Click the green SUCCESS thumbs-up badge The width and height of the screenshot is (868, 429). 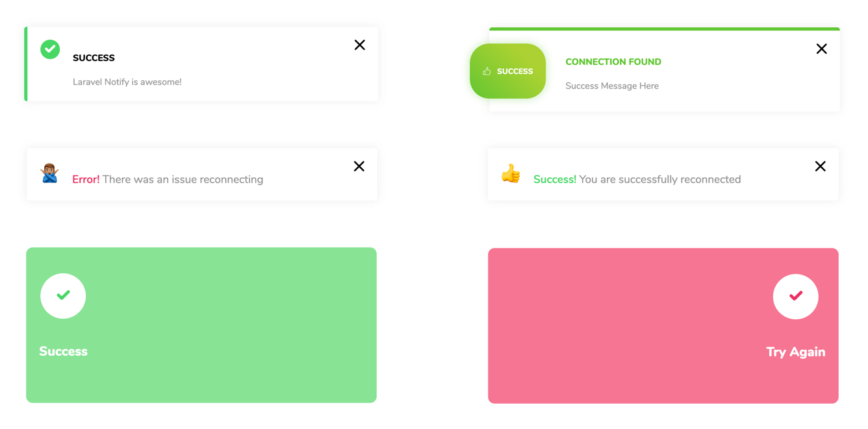pyautogui.click(x=507, y=71)
